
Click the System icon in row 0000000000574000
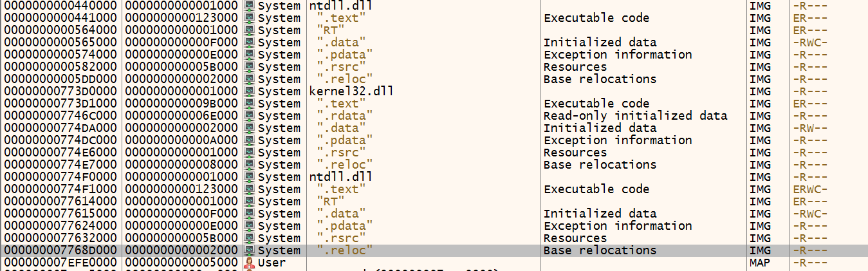point(250,55)
